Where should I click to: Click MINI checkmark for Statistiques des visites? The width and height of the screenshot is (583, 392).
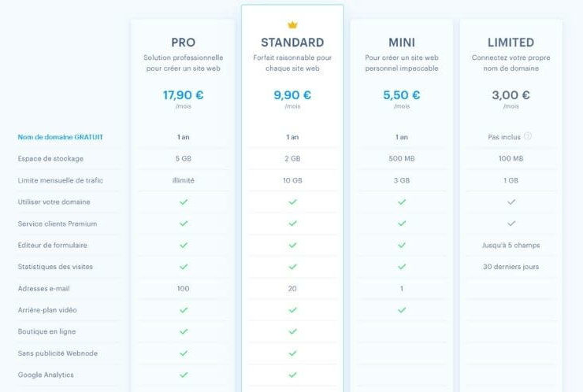coord(402,267)
